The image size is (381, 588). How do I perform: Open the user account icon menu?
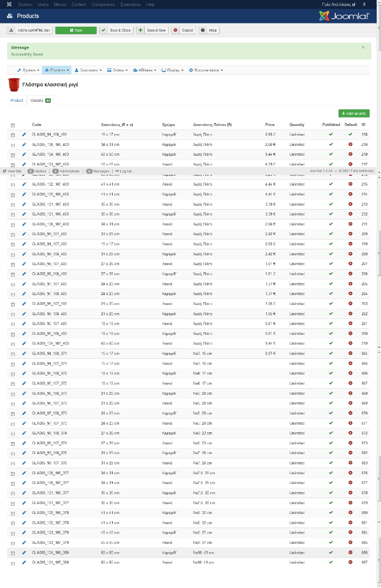365,4
